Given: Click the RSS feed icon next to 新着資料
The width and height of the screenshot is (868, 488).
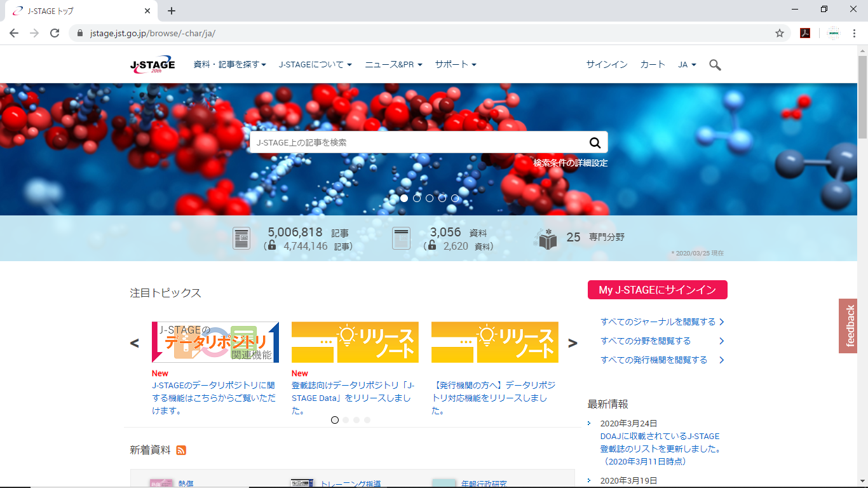Looking at the screenshot, I should [x=181, y=451].
